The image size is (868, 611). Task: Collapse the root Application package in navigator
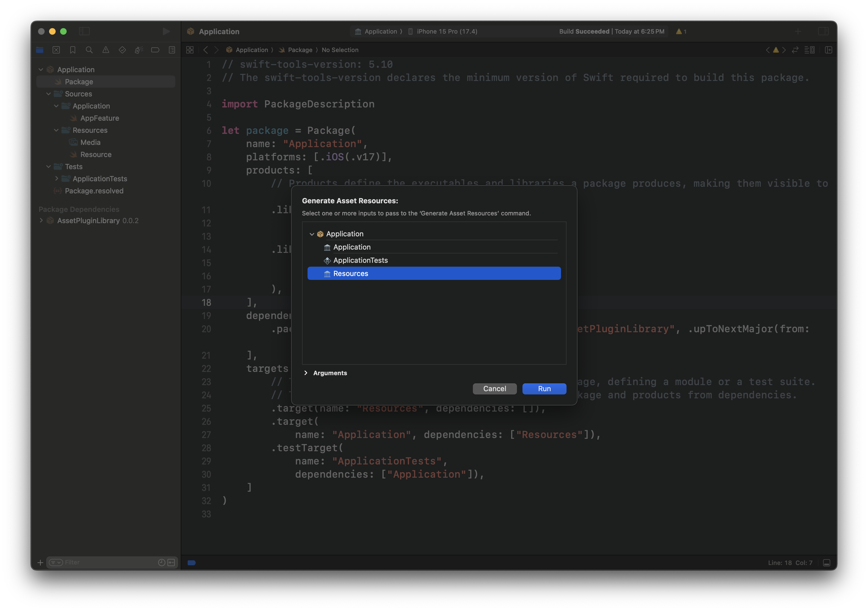click(41, 69)
